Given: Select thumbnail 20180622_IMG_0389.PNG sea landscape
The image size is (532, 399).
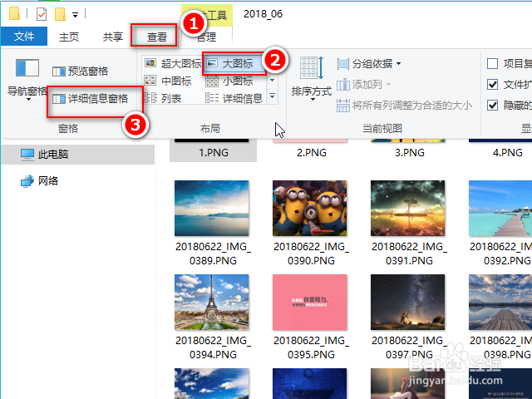Looking at the screenshot, I should (x=212, y=208).
